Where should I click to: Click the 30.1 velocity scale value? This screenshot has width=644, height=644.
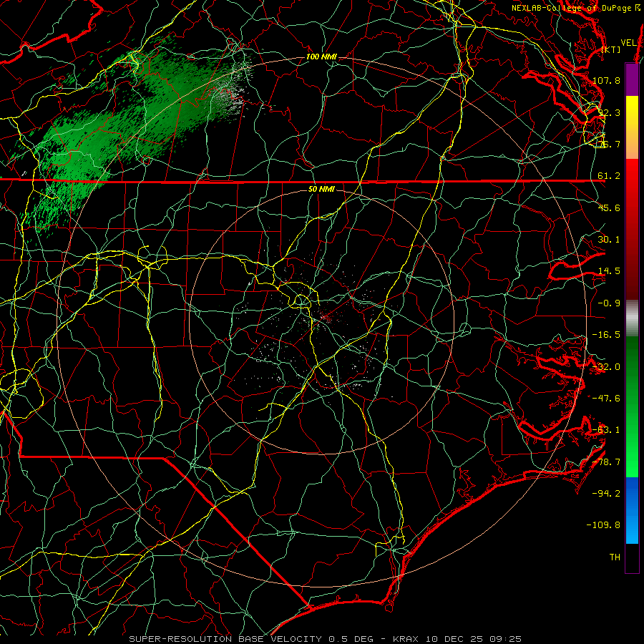coord(609,240)
